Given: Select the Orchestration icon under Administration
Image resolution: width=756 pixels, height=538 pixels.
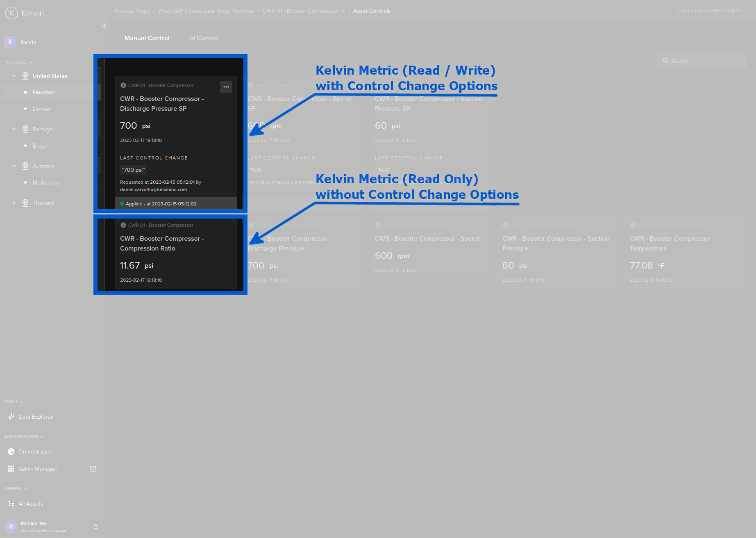Looking at the screenshot, I should [11, 451].
